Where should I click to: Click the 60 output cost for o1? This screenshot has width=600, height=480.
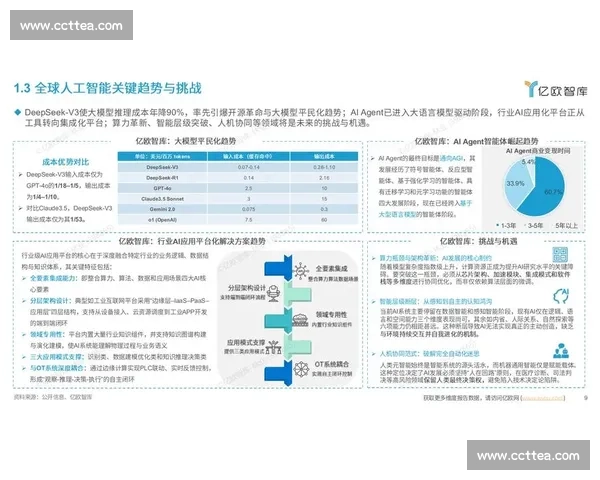(324, 220)
